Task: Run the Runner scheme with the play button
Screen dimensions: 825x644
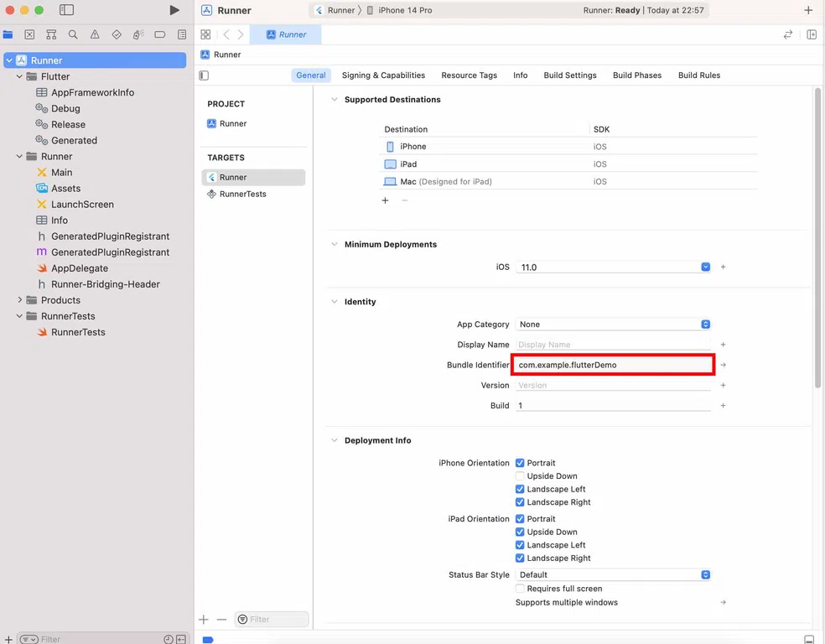Action: pos(174,10)
